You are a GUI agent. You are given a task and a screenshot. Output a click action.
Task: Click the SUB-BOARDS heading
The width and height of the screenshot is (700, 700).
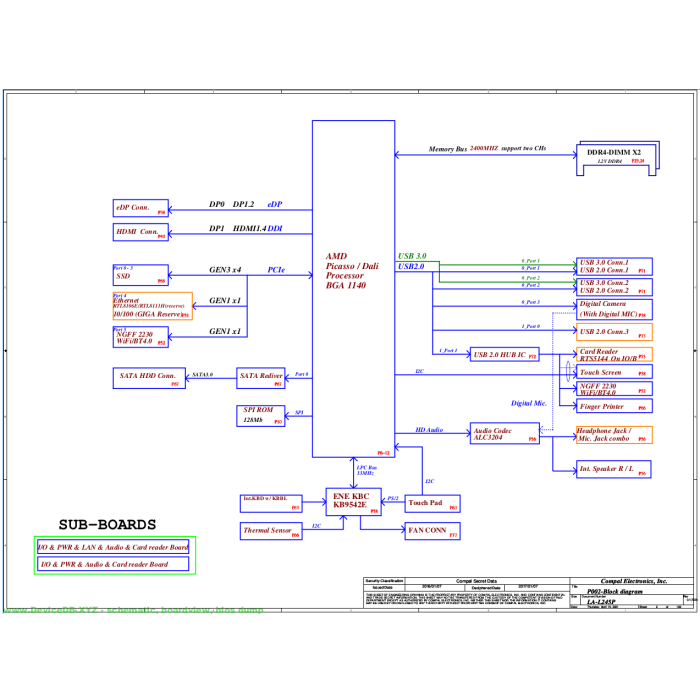click(x=108, y=525)
